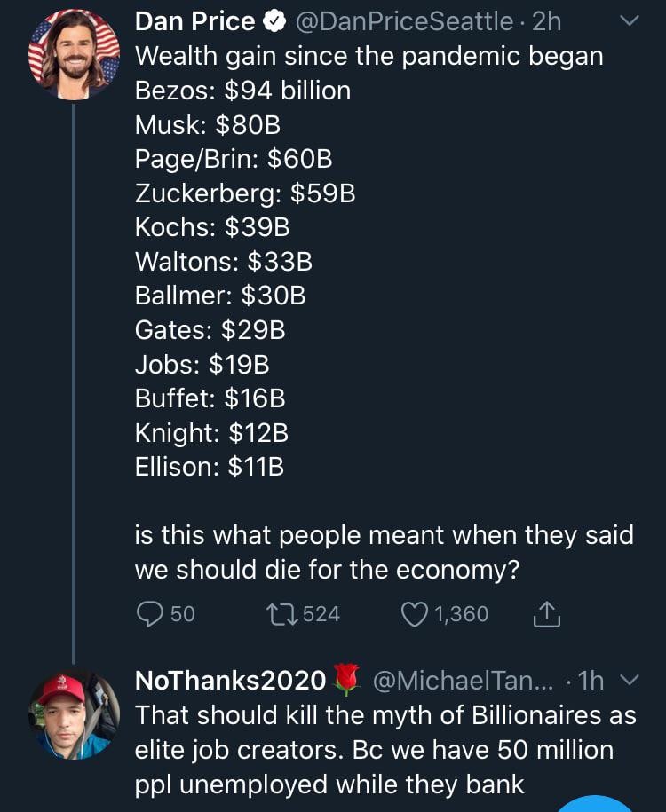
Task: Open Dan Price's profile picture
Action: [x=74, y=55]
